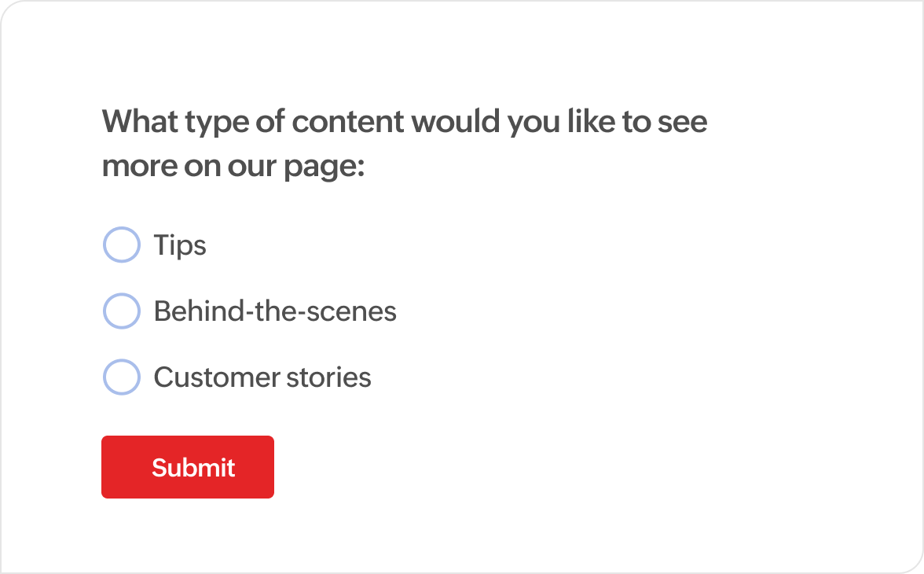Choose the Behind-the-scenes radio option
Viewport: 924px width, 574px height.
point(121,311)
